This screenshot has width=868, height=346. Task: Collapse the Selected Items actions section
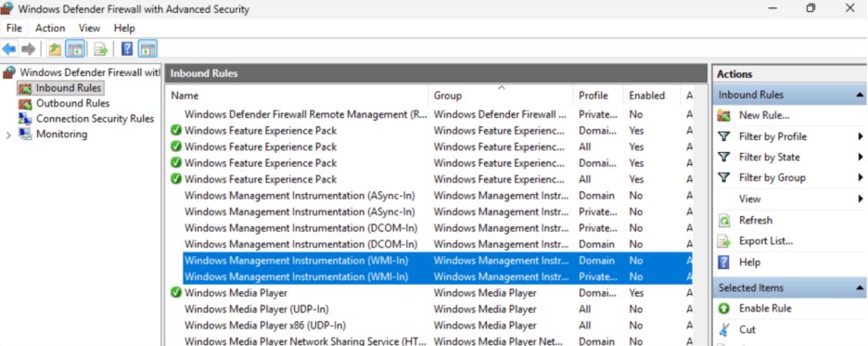[861, 288]
